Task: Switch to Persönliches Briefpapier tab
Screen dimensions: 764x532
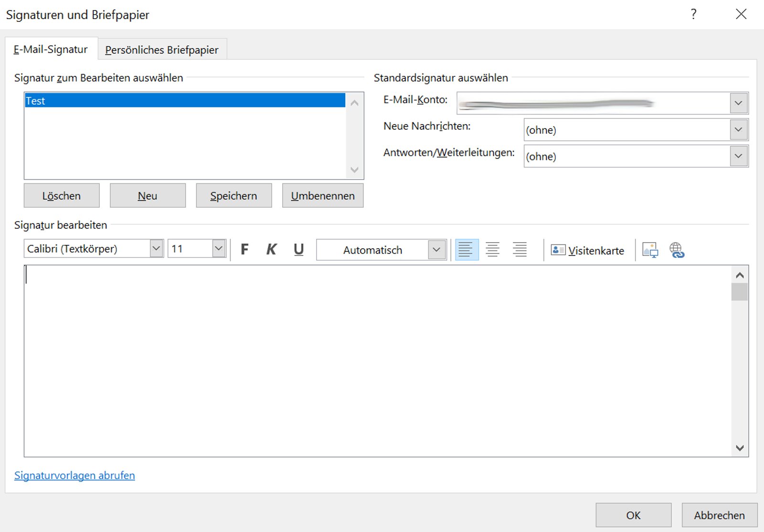Action: click(x=162, y=49)
